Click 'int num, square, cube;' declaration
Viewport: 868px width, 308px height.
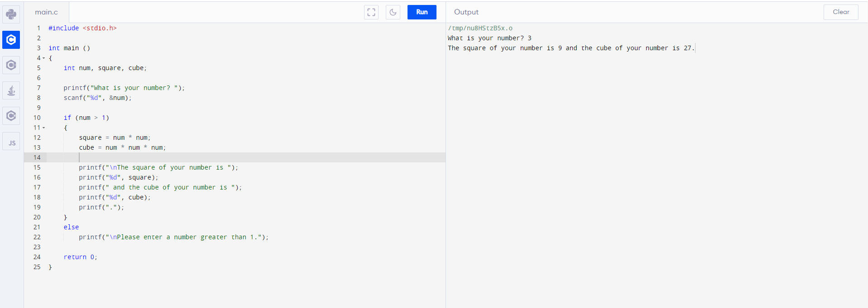coord(106,68)
